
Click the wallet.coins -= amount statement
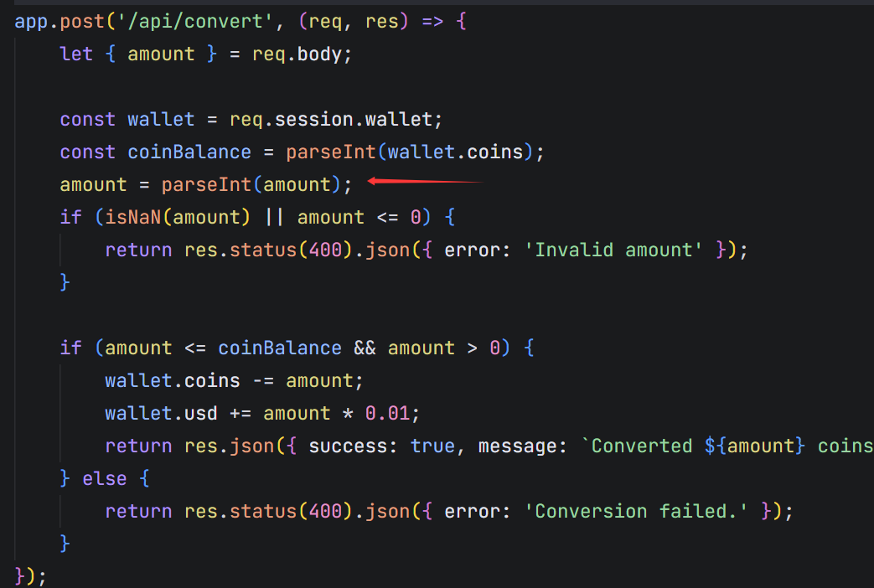(234, 380)
